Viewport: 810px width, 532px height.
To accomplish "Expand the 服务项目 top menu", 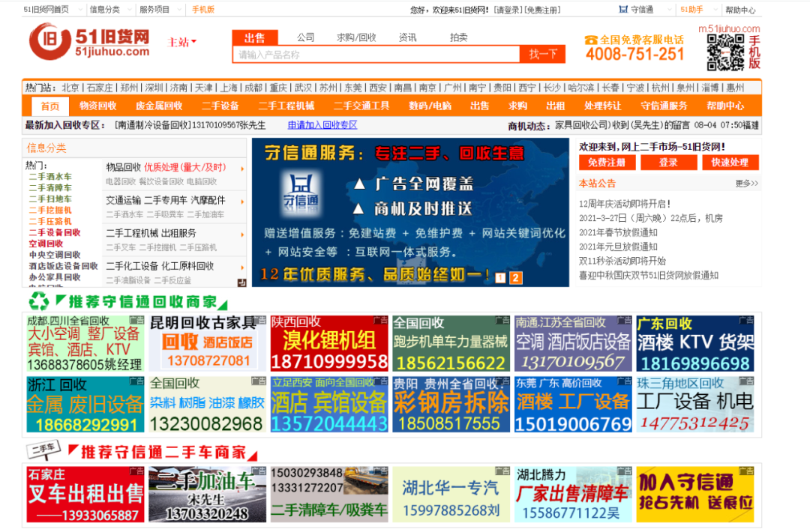I will coord(178,10).
